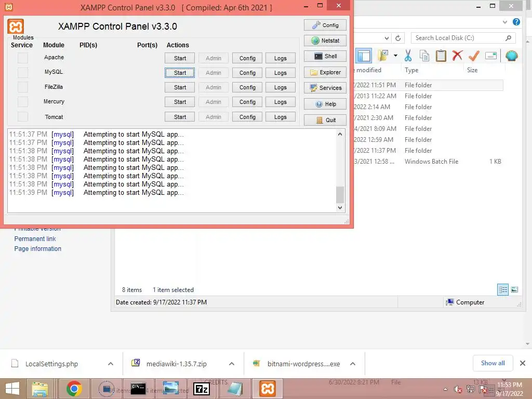Image resolution: width=532 pixels, height=399 pixels.
Task: Open mediawiki-1.35.7.zip download options chevron
Action: tap(232, 364)
